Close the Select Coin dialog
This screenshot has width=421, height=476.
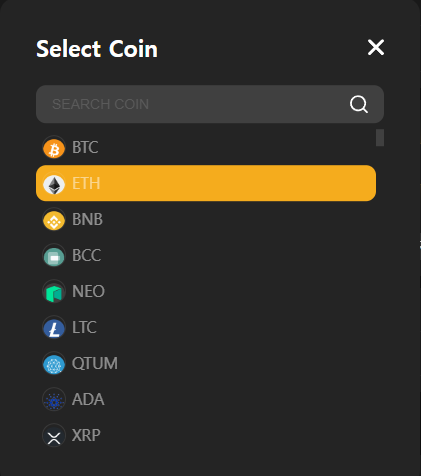click(376, 47)
